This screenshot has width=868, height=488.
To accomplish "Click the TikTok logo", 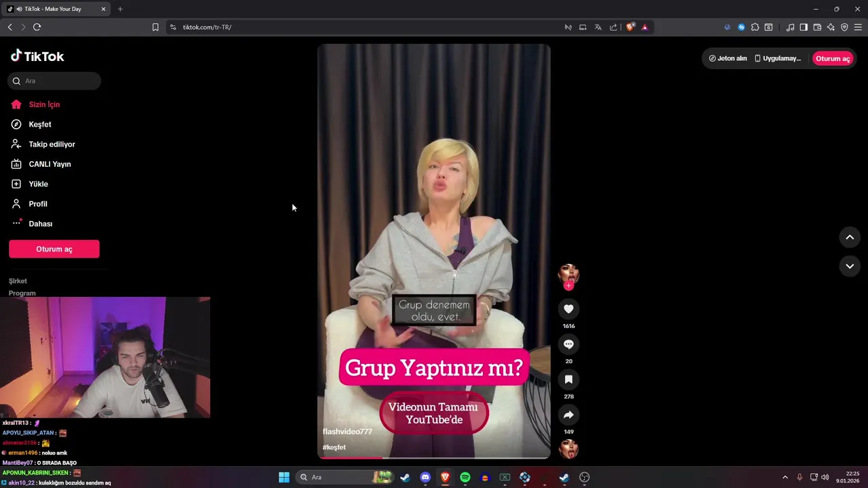I will 37,56.
